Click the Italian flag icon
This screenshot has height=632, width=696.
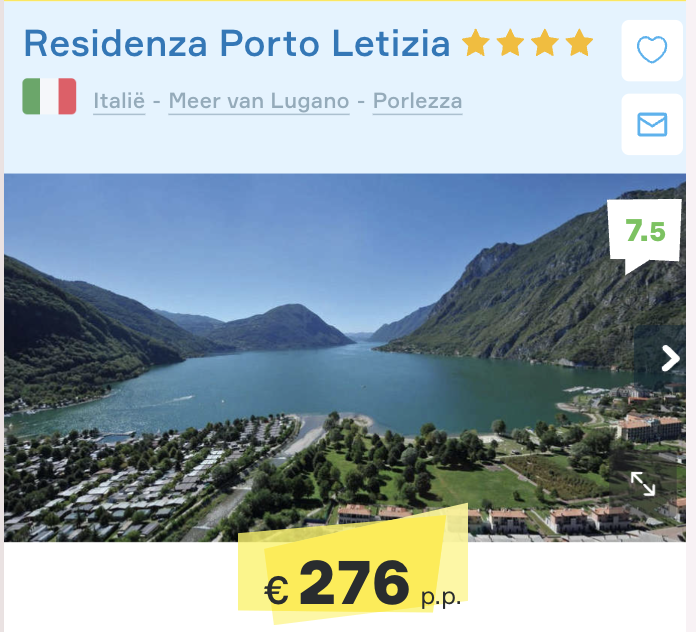point(49,96)
